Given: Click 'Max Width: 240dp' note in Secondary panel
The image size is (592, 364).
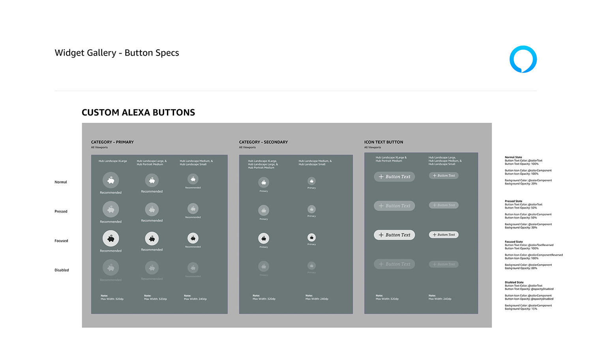Looking at the screenshot, I should 317,299.
